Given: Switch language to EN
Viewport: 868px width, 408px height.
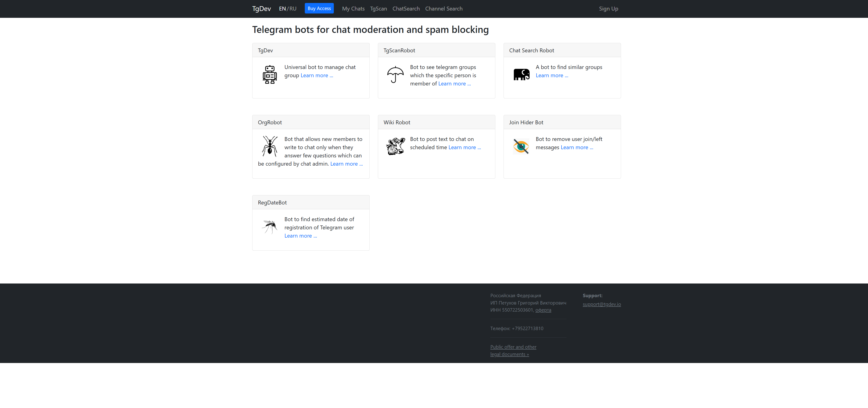Looking at the screenshot, I should 282,9.
